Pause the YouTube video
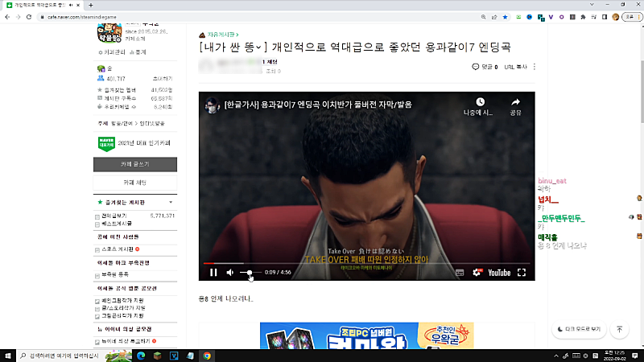This screenshot has width=644, height=362. [213, 273]
